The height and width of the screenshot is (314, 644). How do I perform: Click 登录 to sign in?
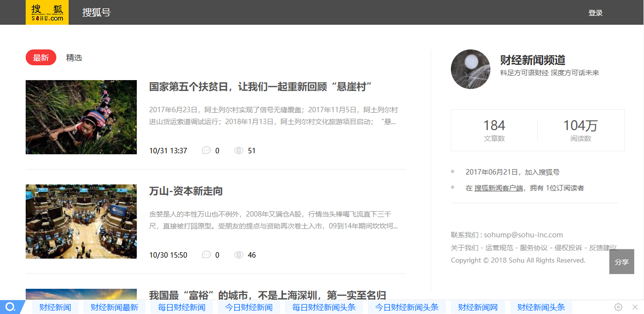tap(596, 13)
